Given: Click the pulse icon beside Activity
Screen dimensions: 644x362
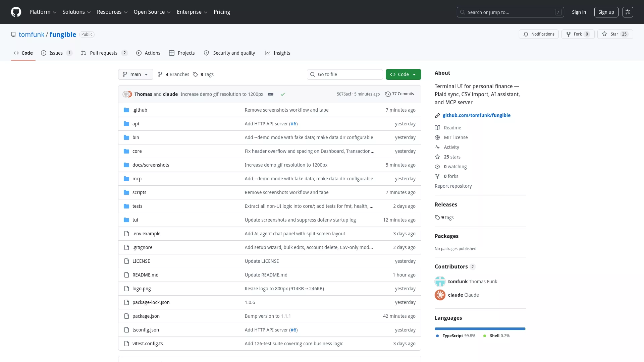Looking at the screenshot, I should (x=437, y=147).
